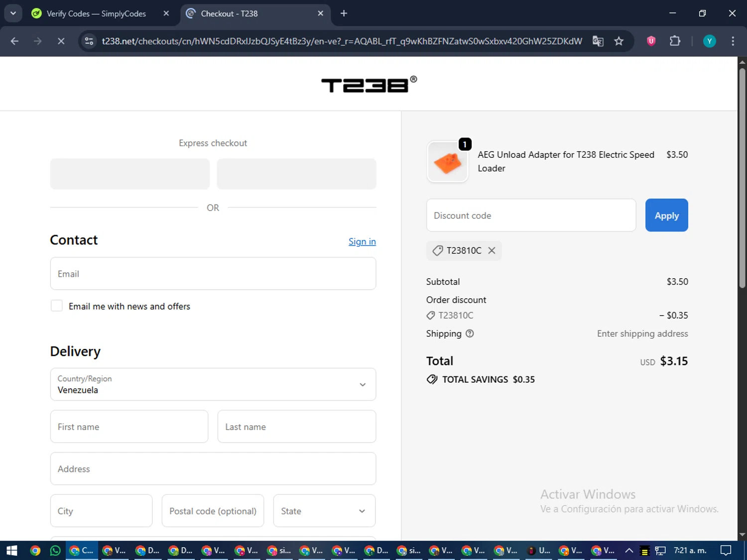Stop loading the page
The height and width of the screenshot is (560, 747).
(x=61, y=41)
